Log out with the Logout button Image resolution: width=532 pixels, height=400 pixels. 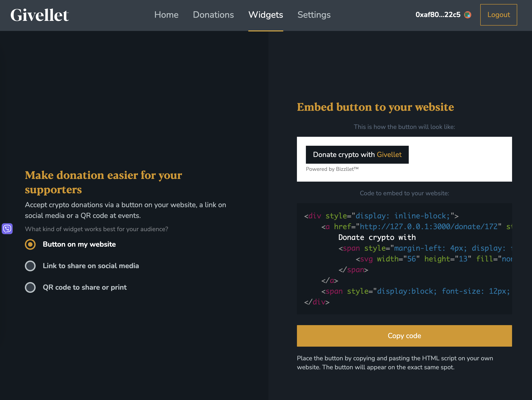click(498, 15)
